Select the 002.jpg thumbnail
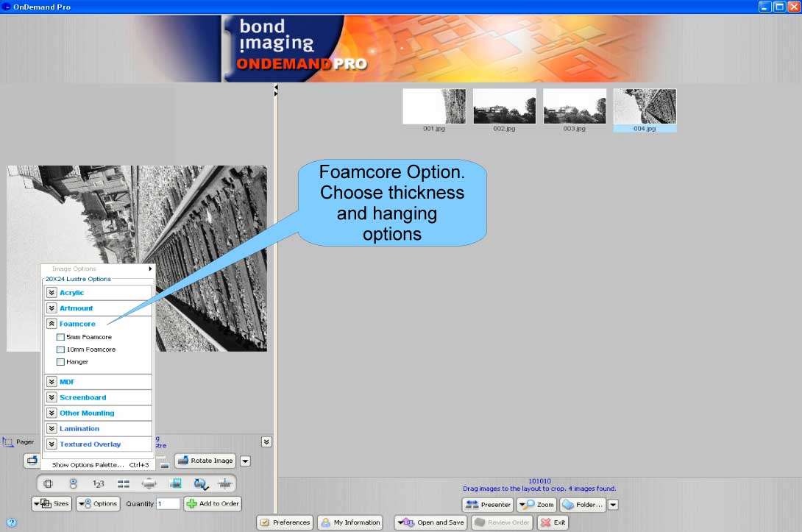Screen dimensions: 802x532 (504, 105)
